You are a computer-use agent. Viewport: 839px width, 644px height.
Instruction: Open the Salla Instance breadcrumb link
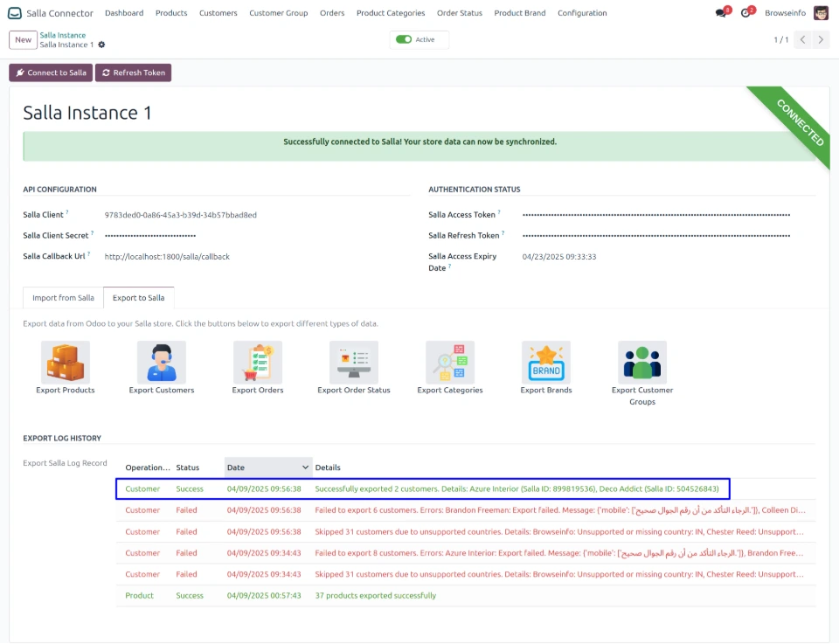63,35
